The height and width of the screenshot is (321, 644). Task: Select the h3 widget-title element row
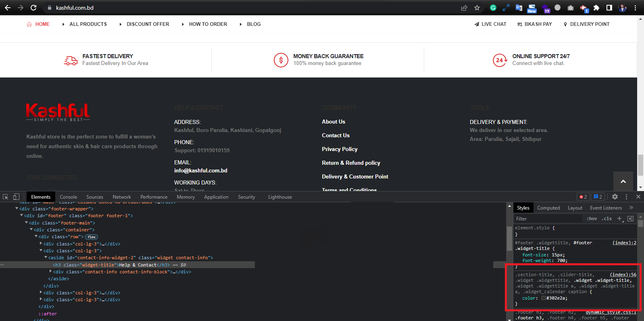click(x=127, y=264)
